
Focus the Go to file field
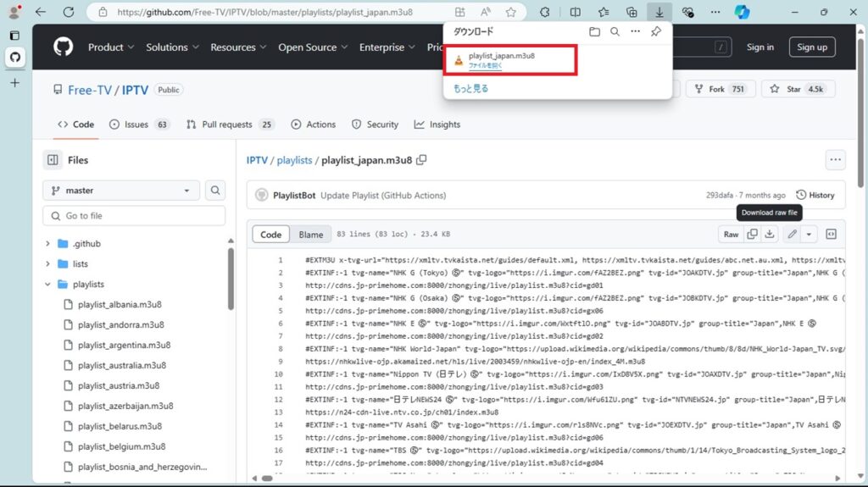(x=134, y=216)
